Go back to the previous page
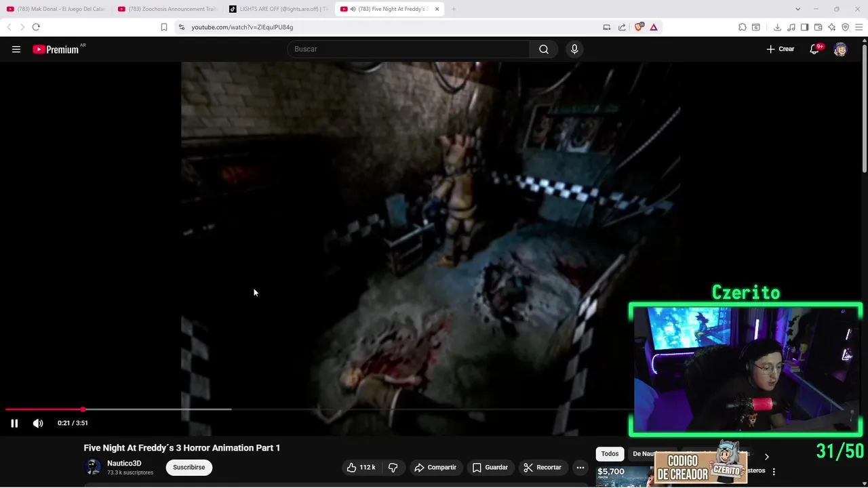The height and width of the screenshot is (488, 868). 9,27
